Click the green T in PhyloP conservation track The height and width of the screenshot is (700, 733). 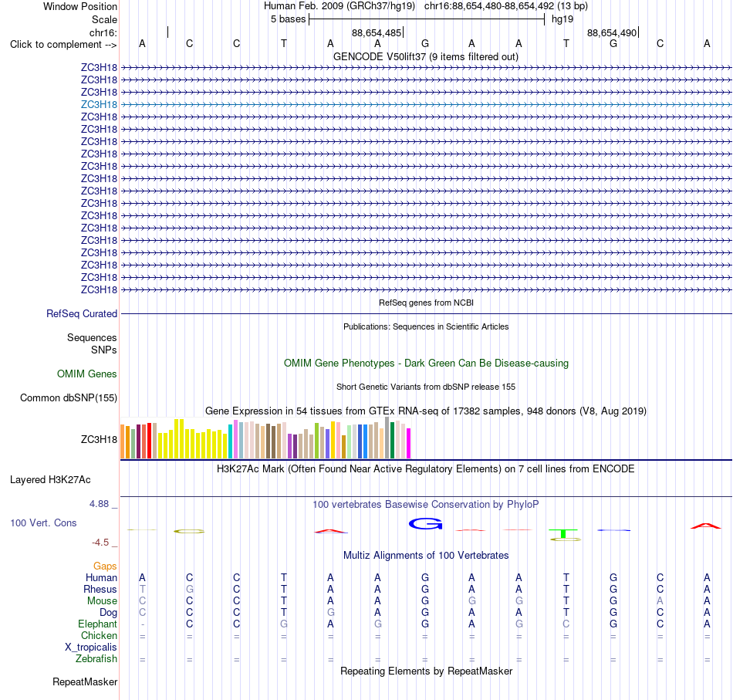tap(563, 533)
